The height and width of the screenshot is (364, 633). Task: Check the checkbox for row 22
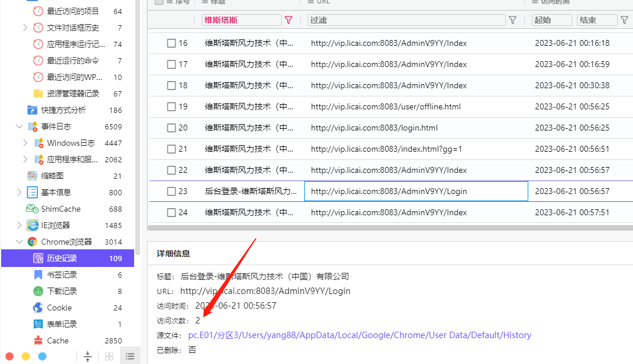pyautogui.click(x=172, y=171)
